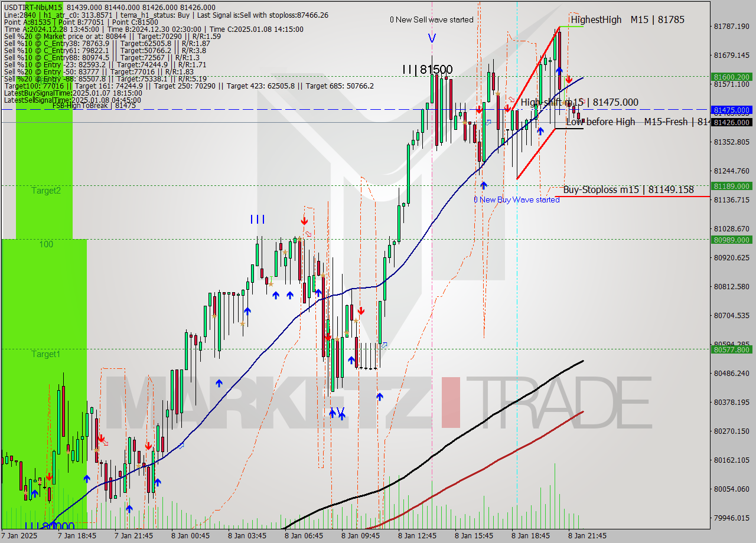Click the 'Sell %10 @ C_Entry38: 78763.9' row

click(x=107, y=43)
